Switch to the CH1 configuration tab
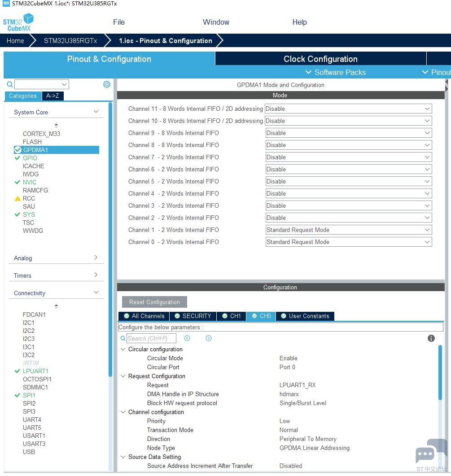451x476 pixels. 232,316
